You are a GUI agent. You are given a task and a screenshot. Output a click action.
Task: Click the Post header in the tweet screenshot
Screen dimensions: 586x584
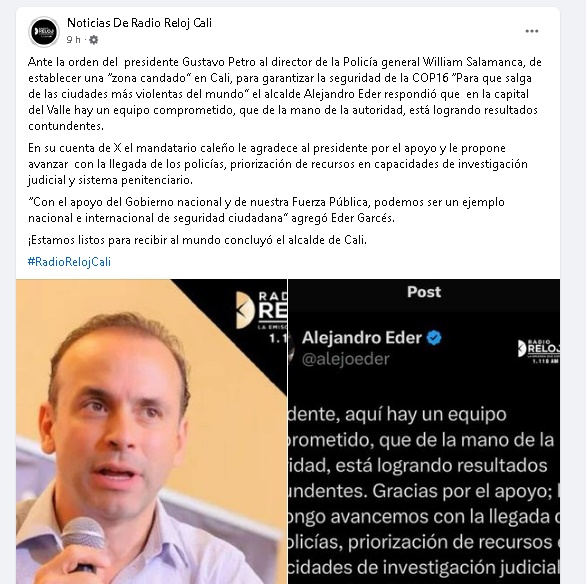[424, 292]
